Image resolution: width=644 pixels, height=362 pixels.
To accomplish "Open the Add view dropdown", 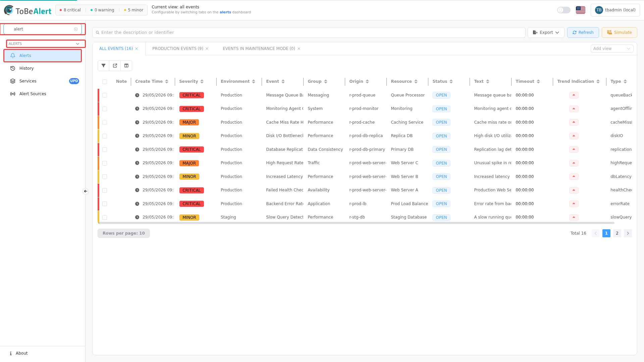I will pos(612,49).
